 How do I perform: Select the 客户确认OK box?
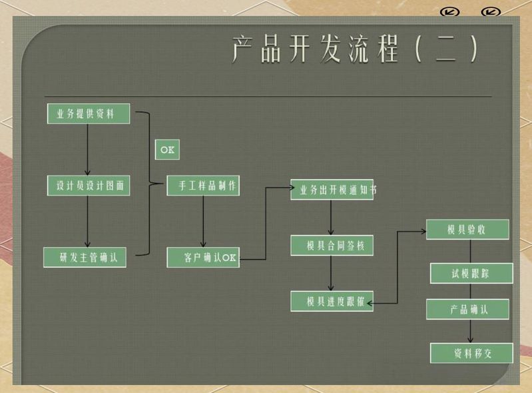(203, 258)
